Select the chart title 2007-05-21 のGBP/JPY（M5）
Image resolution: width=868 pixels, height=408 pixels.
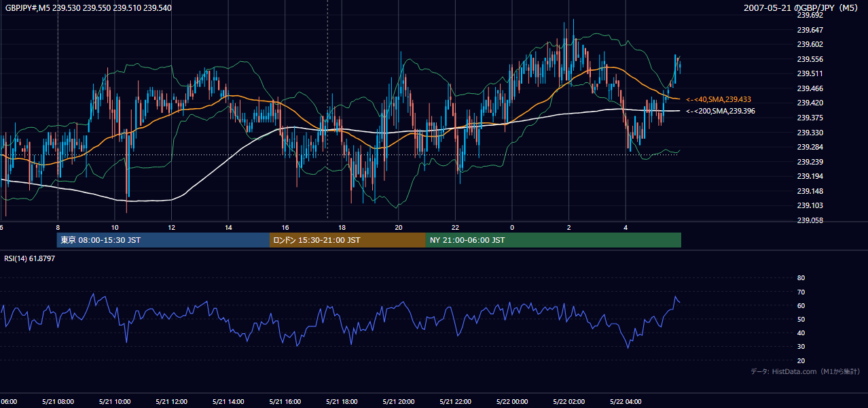click(x=802, y=7)
